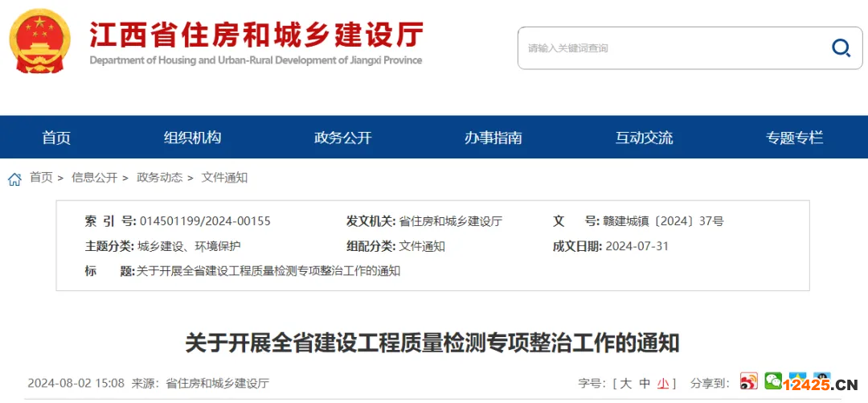
Task: Open the 组织机构 navigation menu
Action: [192, 138]
